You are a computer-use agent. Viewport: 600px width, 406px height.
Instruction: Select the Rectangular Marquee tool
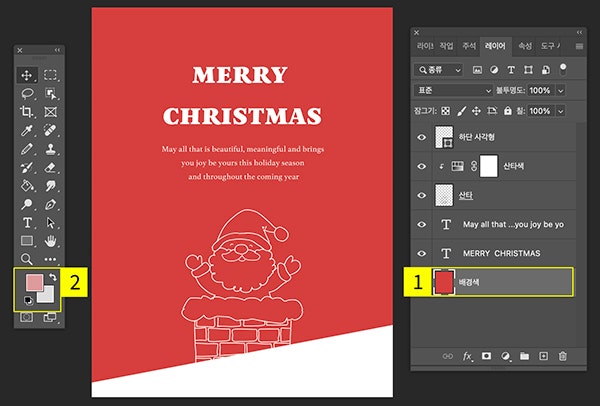[x=51, y=75]
